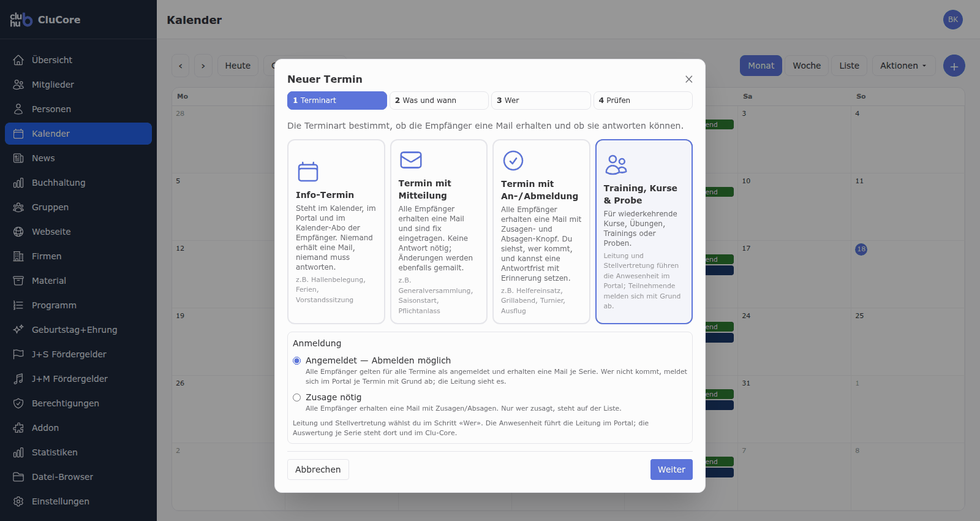Switch calendar to Liste view
Image resolution: width=980 pixels, height=521 pixels.
click(849, 66)
